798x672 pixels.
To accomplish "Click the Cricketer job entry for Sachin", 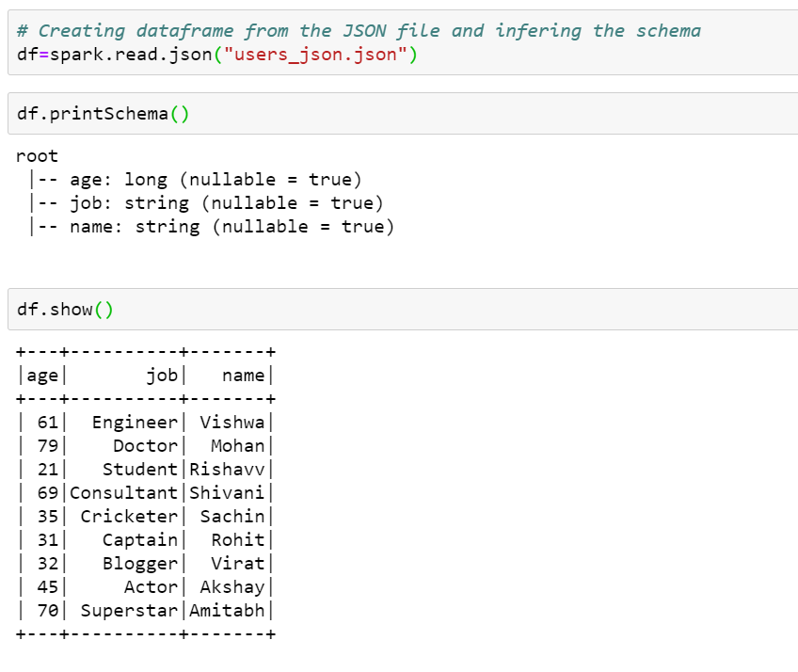I will [x=130, y=516].
